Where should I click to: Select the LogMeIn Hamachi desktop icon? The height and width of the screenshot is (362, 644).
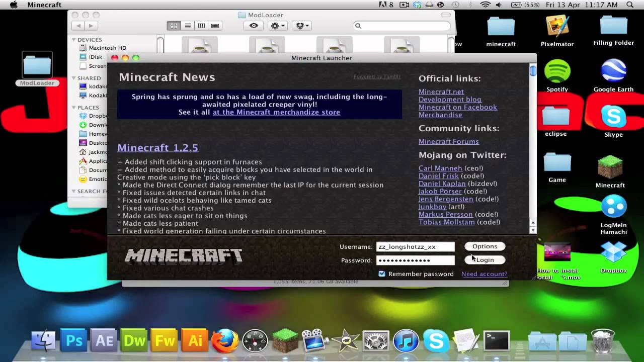pos(613,208)
